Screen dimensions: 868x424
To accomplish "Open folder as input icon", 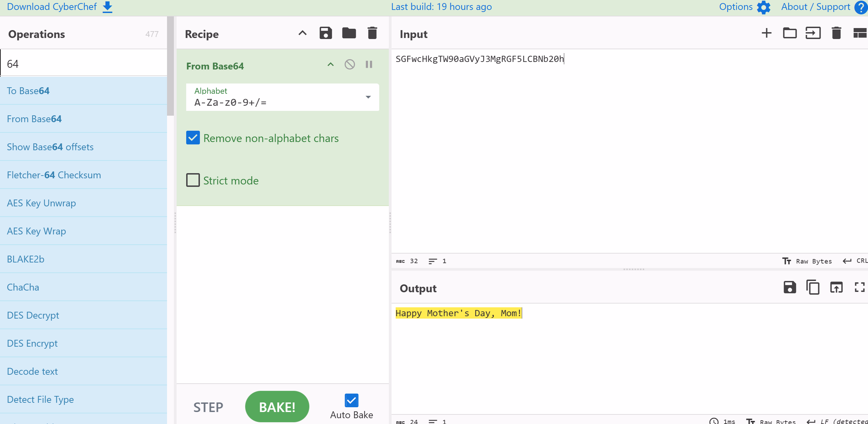I will point(790,33).
